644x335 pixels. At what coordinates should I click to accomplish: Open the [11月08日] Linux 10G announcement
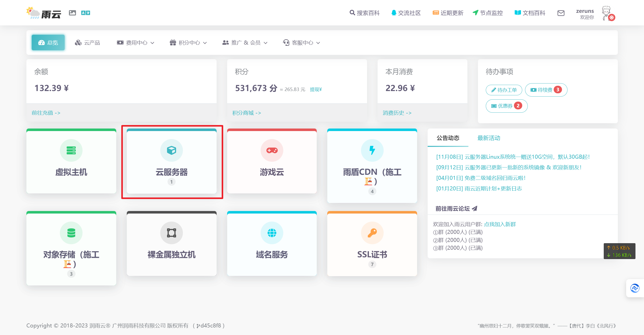(513, 157)
